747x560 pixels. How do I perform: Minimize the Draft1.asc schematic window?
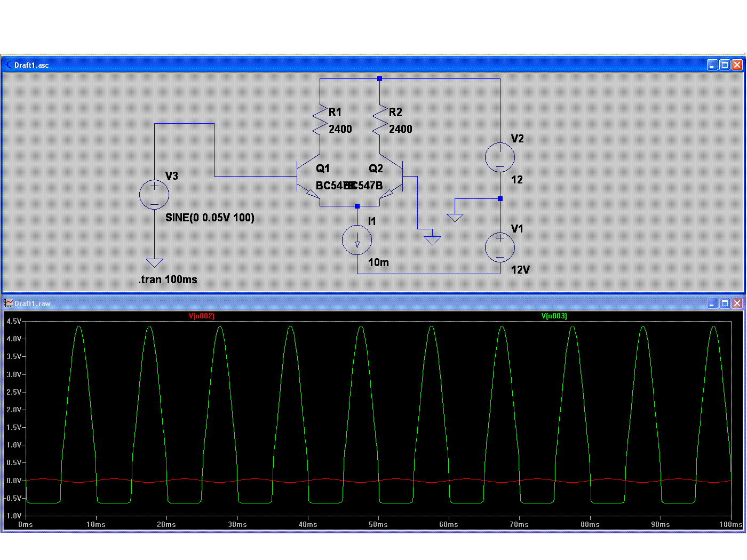coord(712,65)
